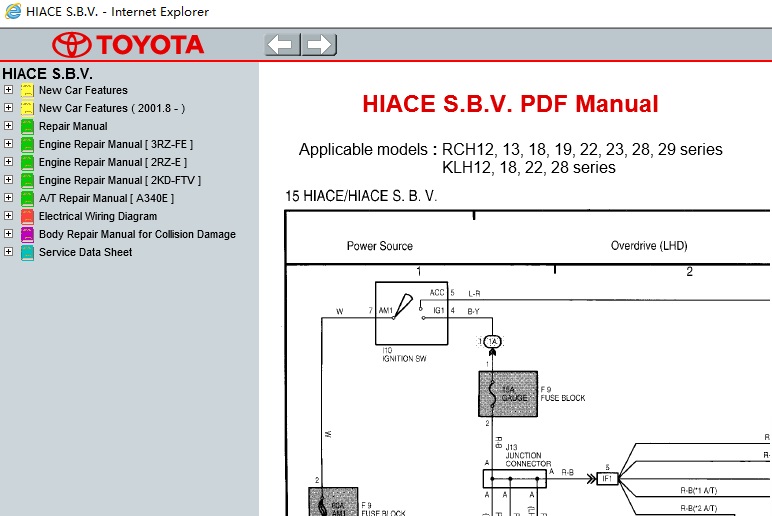This screenshot has width=772, height=516.
Task: Click the HIACE S.B.V. PDF Manual title
Action: (x=510, y=104)
